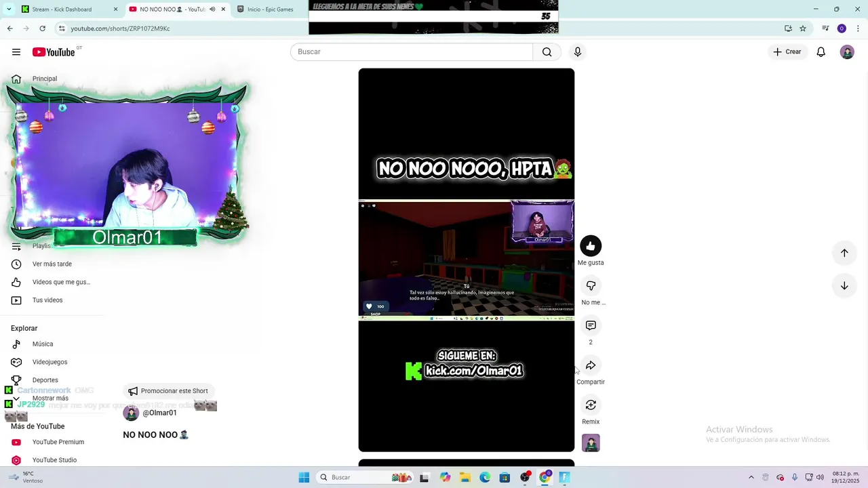
Task: Switch to Inicio - Epic Games tab
Action: point(270,9)
